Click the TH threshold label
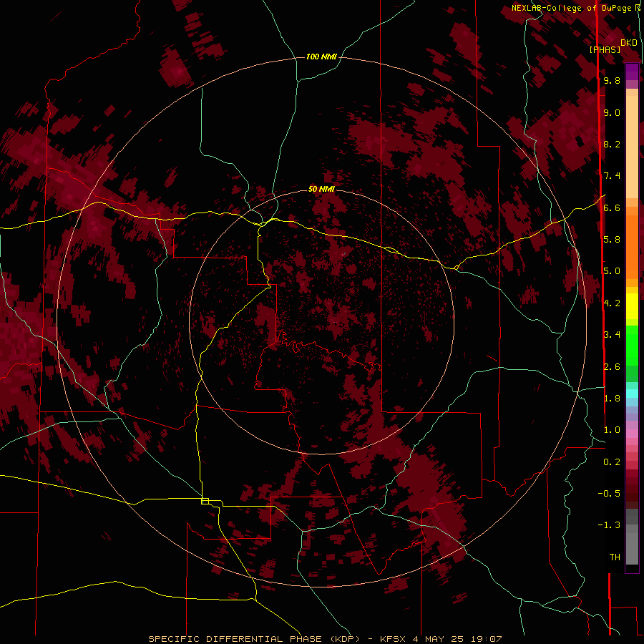The image size is (644, 644). [x=615, y=557]
